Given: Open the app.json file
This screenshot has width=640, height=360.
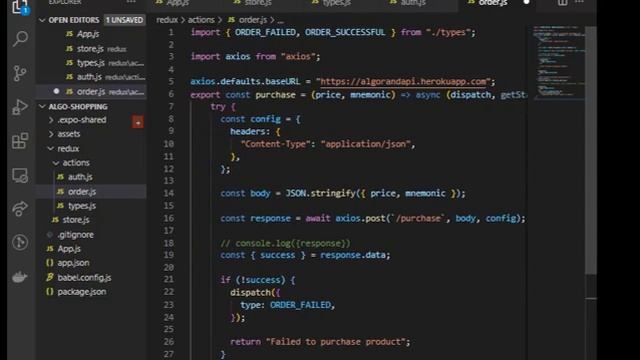Looking at the screenshot, I should click(x=73, y=263).
